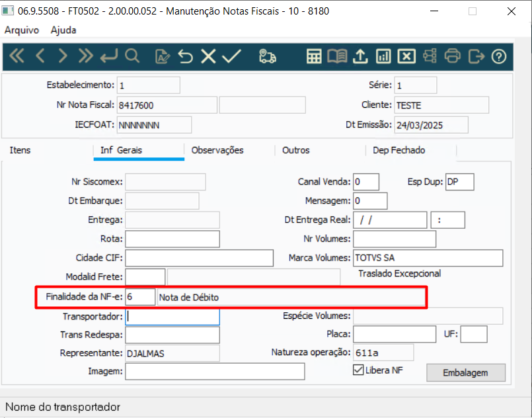The width and height of the screenshot is (532, 418).
Task: Toggle the Libera NF checkbox
Action: click(x=358, y=370)
